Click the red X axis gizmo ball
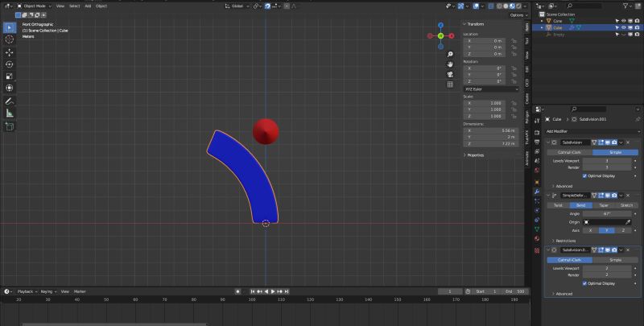 click(x=452, y=36)
